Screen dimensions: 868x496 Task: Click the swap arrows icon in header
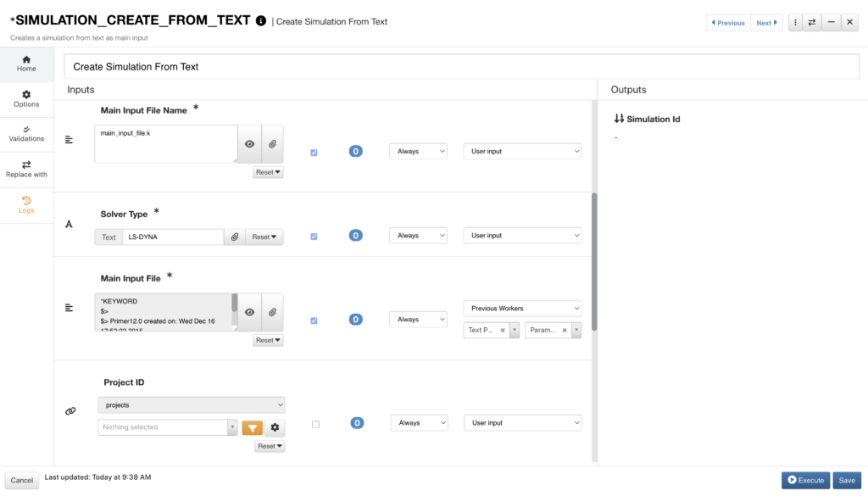tap(812, 23)
